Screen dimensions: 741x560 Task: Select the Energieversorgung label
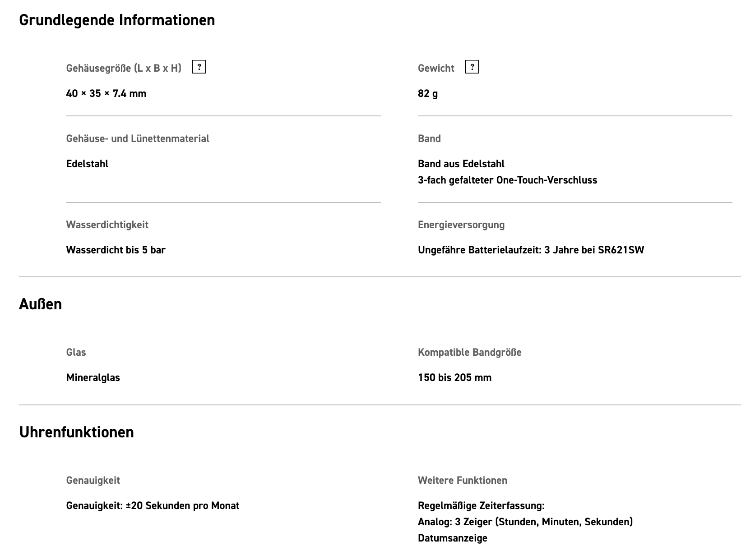pos(461,225)
